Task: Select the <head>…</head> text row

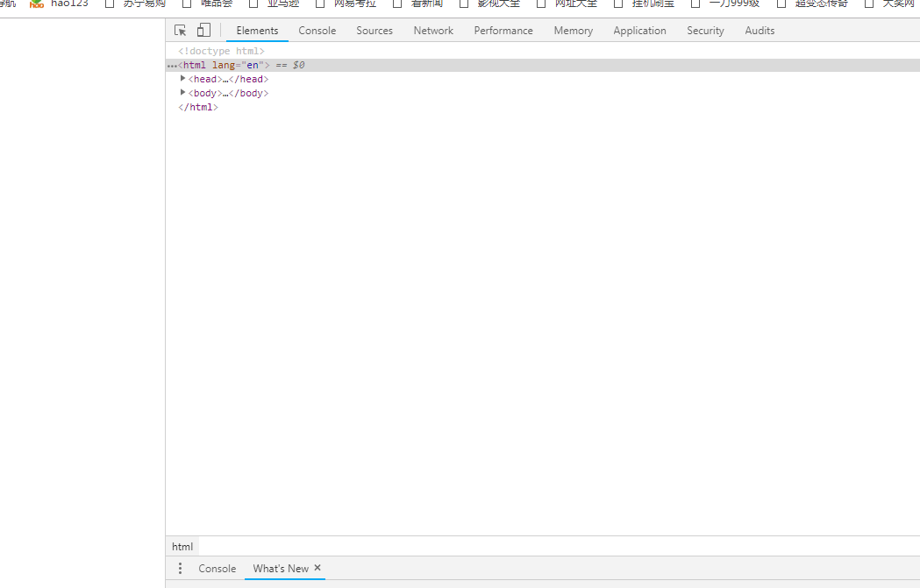Action: click(x=228, y=79)
